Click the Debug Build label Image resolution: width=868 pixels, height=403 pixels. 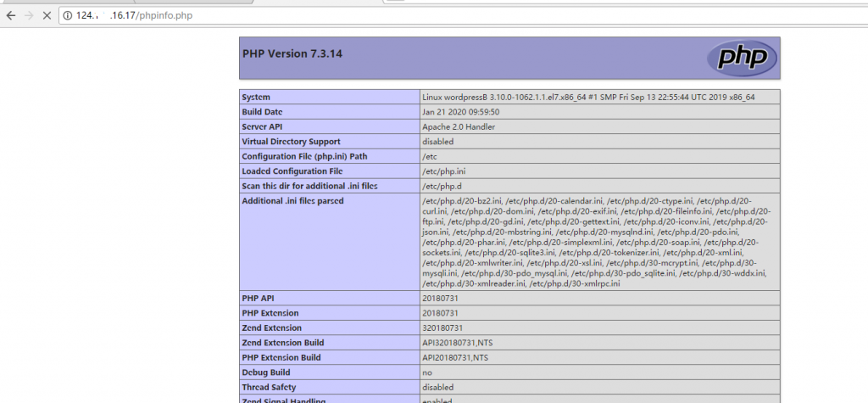[265, 372]
